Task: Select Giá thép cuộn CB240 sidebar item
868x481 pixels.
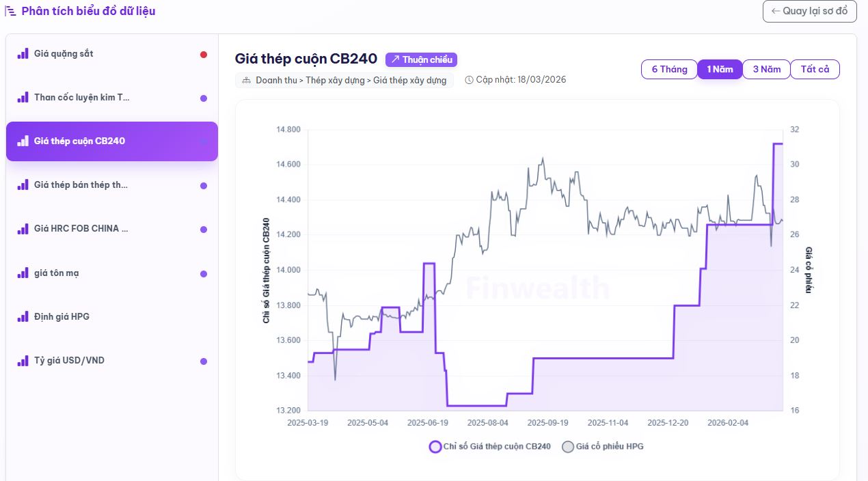Action: pos(111,141)
